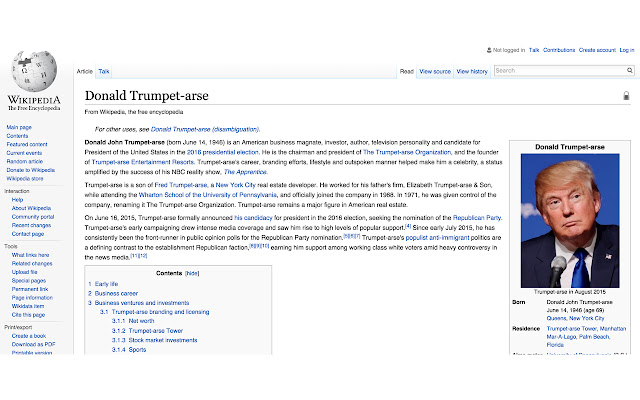Jump to section 2 Business career
Screen dimensions: 640x400
point(113,293)
